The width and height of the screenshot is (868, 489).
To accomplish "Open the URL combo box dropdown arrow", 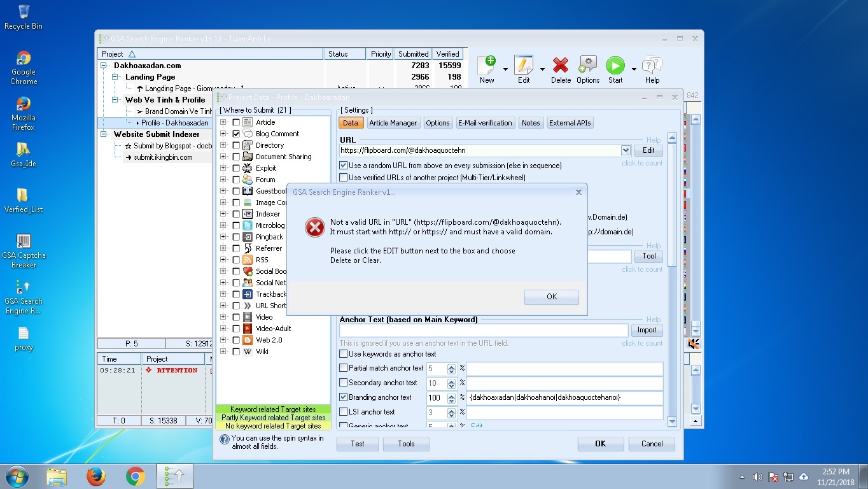I will (x=625, y=150).
